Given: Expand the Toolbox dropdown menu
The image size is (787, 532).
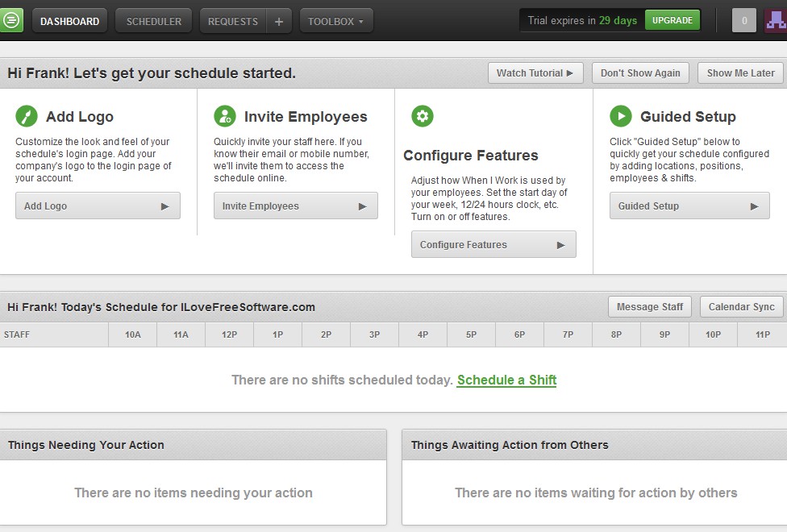Looking at the screenshot, I should click(336, 21).
